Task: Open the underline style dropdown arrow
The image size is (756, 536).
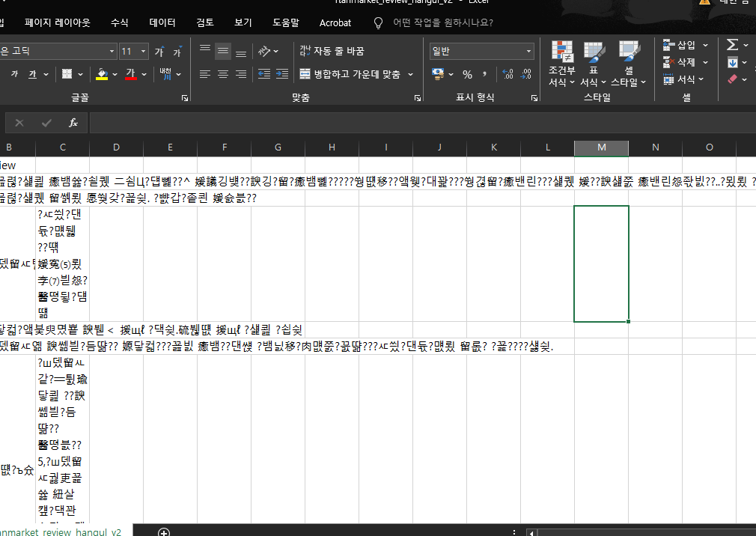Action: coord(46,74)
